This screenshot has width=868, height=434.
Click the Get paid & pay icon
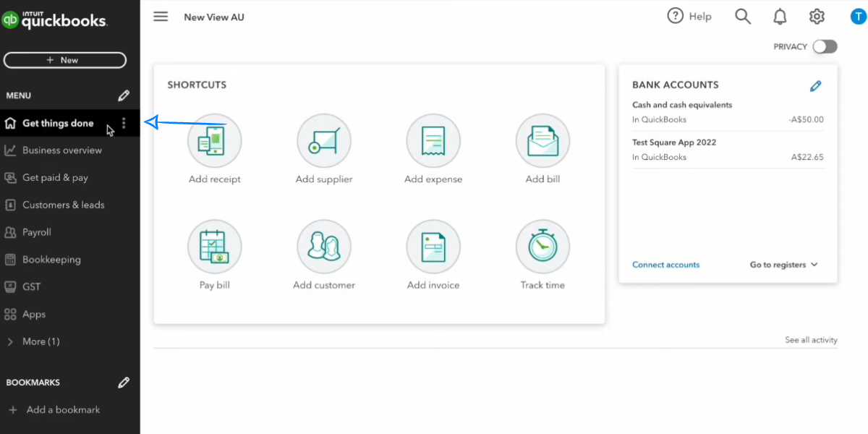[10, 178]
